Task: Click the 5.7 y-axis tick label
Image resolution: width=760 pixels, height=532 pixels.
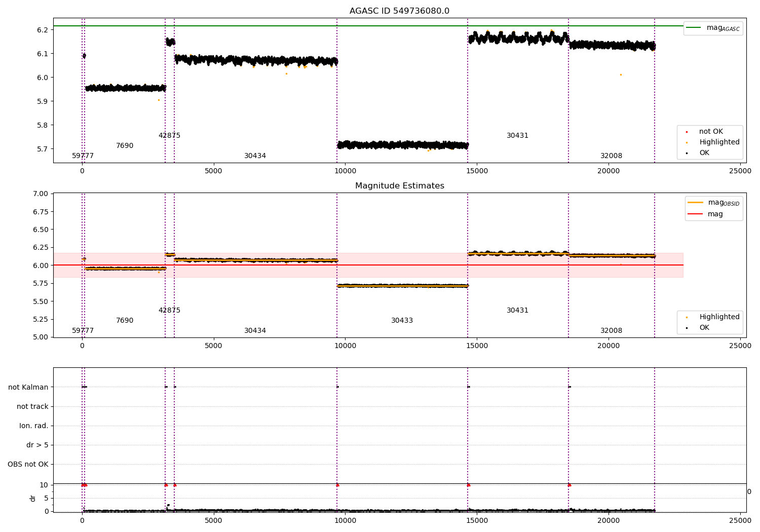Action: click(x=43, y=149)
